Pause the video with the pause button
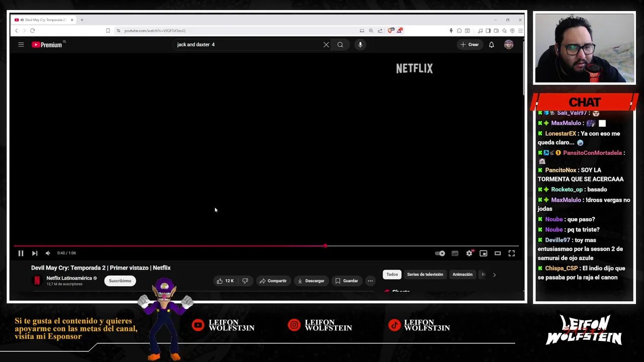644x362 pixels. (21, 253)
